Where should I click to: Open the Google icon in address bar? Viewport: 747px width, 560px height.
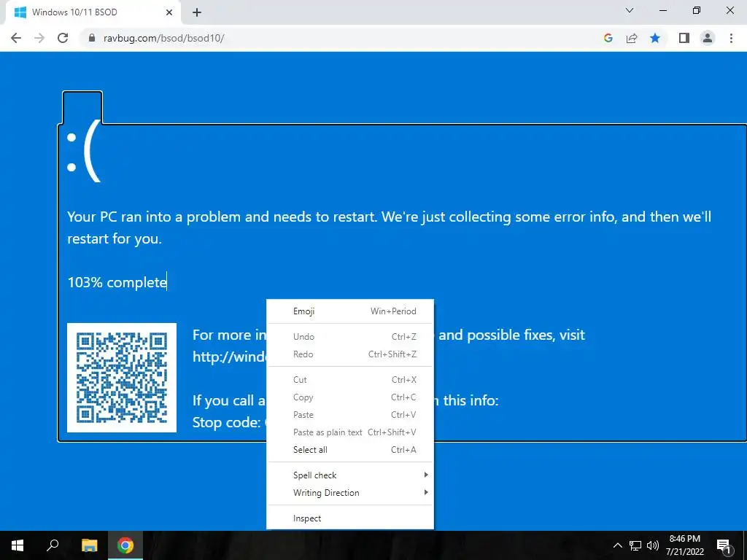coord(608,38)
